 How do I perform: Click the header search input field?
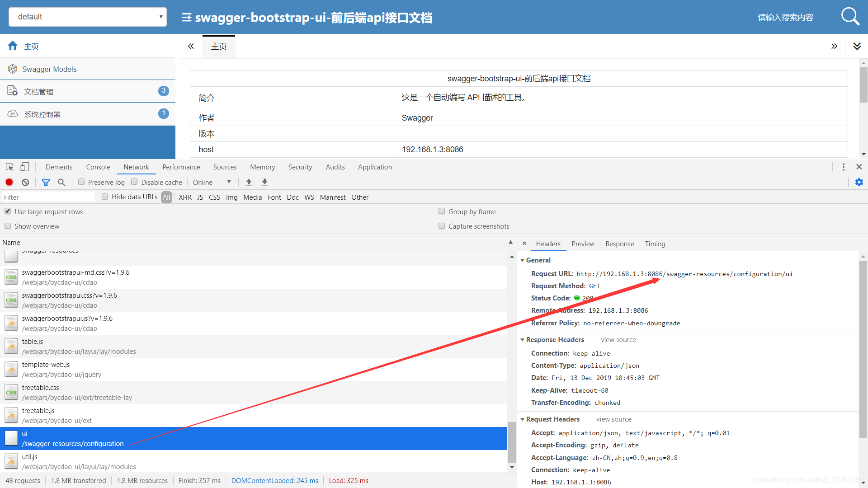pyautogui.click(x=786, y=17)
